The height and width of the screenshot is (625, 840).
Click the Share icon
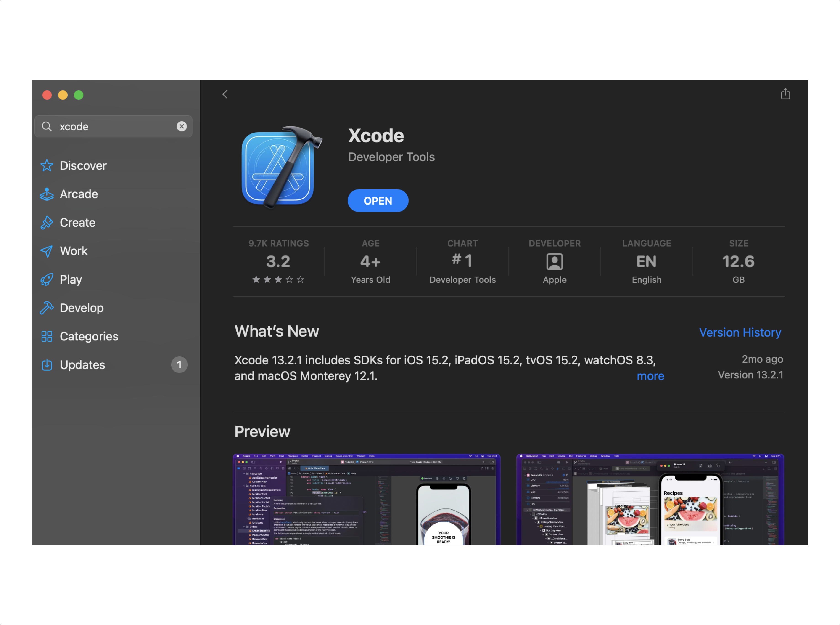pyautogui.click(x=786, y=94)
